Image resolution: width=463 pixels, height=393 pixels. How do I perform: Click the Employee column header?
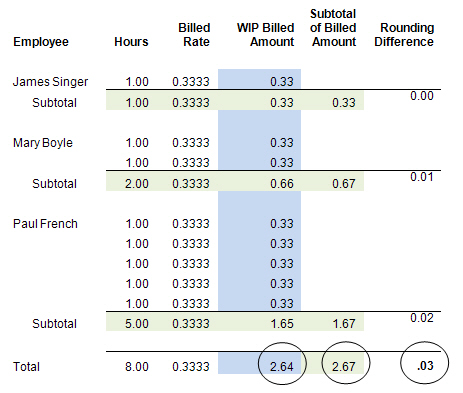(41, 42)
